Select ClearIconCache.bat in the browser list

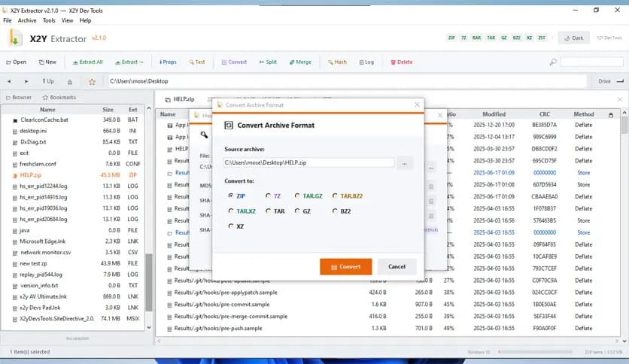pyautogui.click(x=74, y=120)
